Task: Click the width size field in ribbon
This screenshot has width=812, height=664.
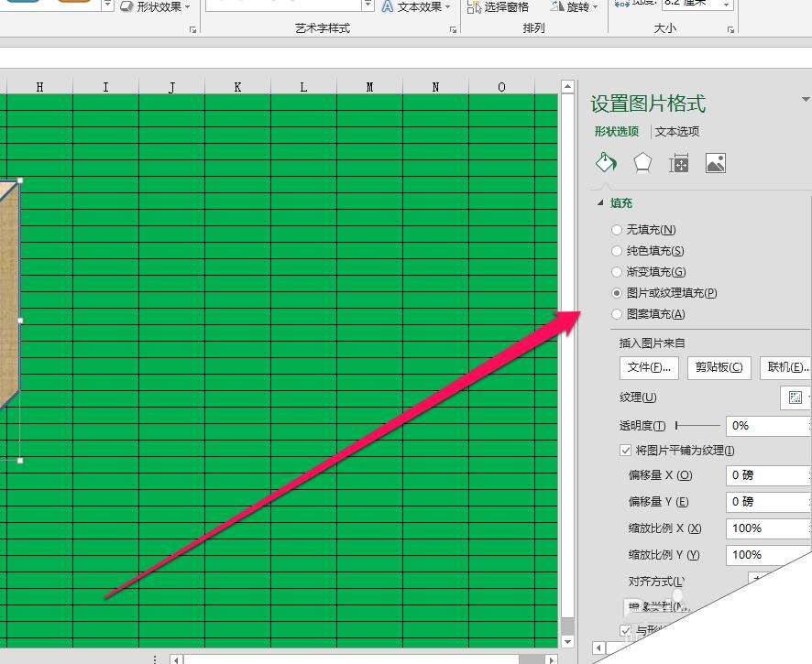Action: (x=691, y=5)
